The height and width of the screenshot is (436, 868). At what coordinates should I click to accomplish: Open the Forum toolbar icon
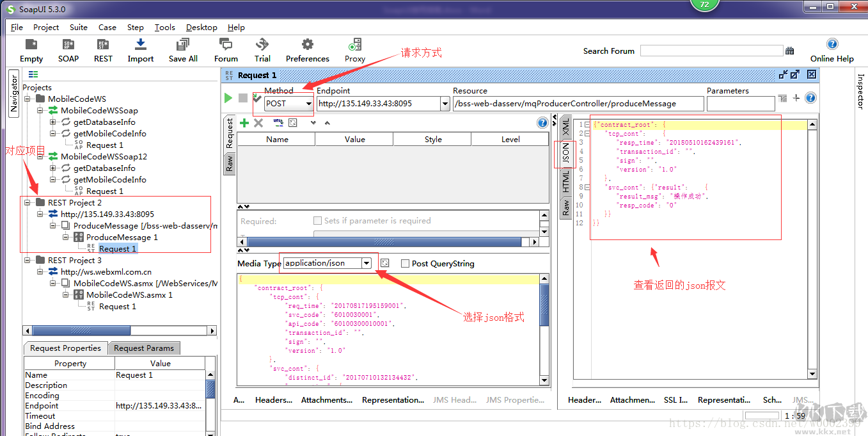(x=226, y=51)
